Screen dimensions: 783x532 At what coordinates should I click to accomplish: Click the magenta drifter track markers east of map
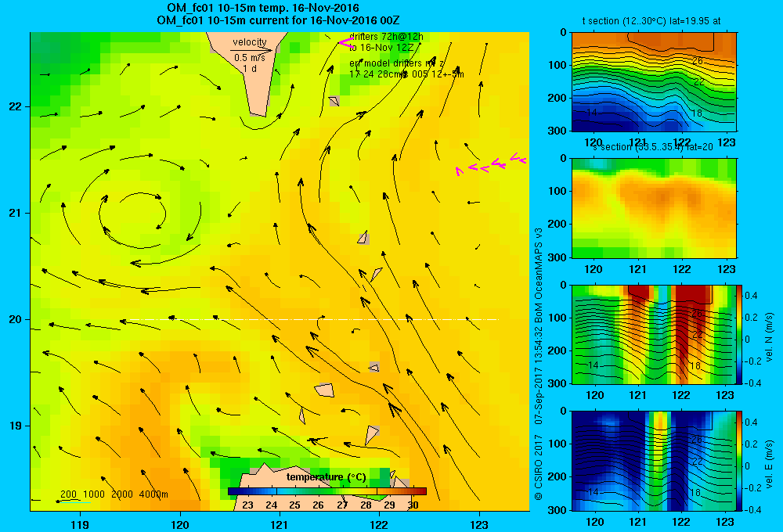click(490, 164)
